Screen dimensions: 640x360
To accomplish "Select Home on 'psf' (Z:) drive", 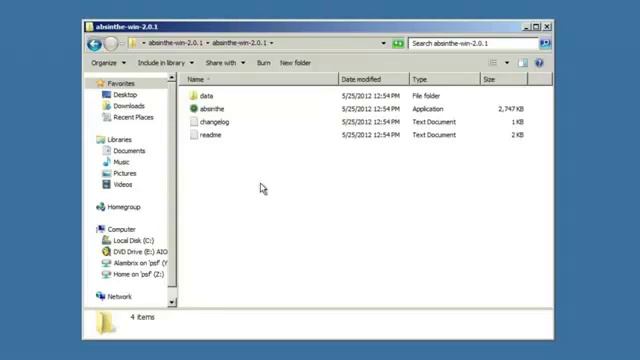I will (x=133, y=274).
